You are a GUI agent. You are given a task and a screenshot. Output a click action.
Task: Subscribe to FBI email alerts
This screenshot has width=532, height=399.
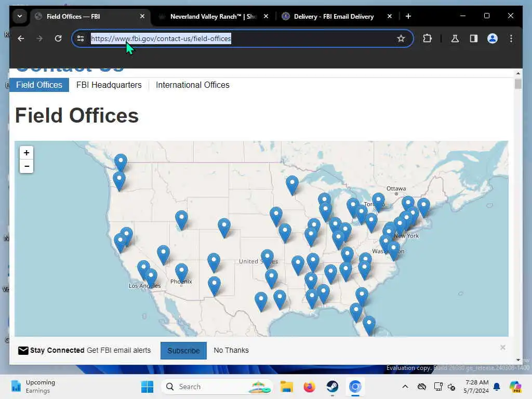(183, 351)
